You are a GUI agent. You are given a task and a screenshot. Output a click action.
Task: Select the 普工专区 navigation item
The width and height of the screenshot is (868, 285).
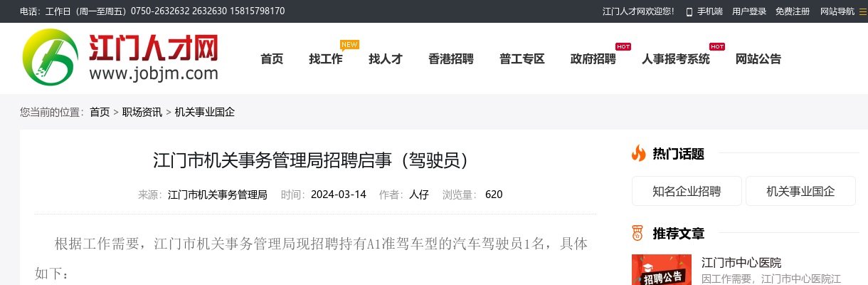click(522, 59)
